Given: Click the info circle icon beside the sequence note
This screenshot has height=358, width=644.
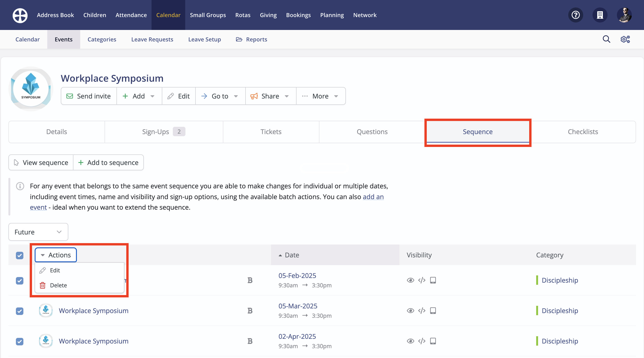Looking at the screenshot, I should coord(20,186).
